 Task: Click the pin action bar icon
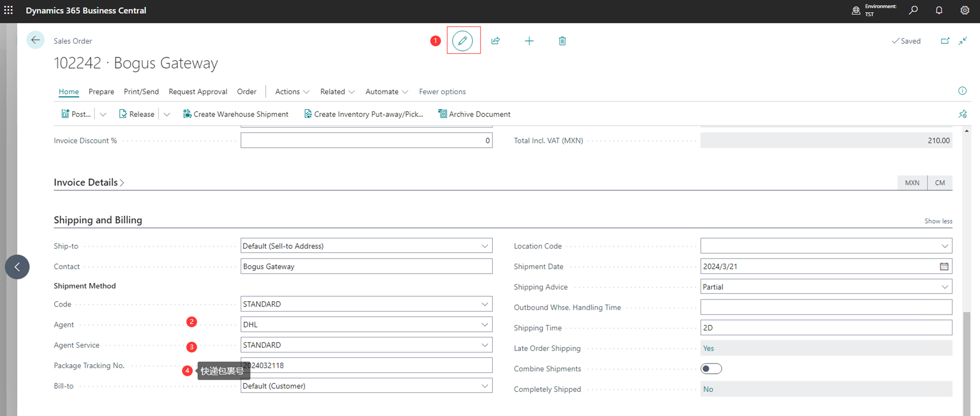(963, 114)
